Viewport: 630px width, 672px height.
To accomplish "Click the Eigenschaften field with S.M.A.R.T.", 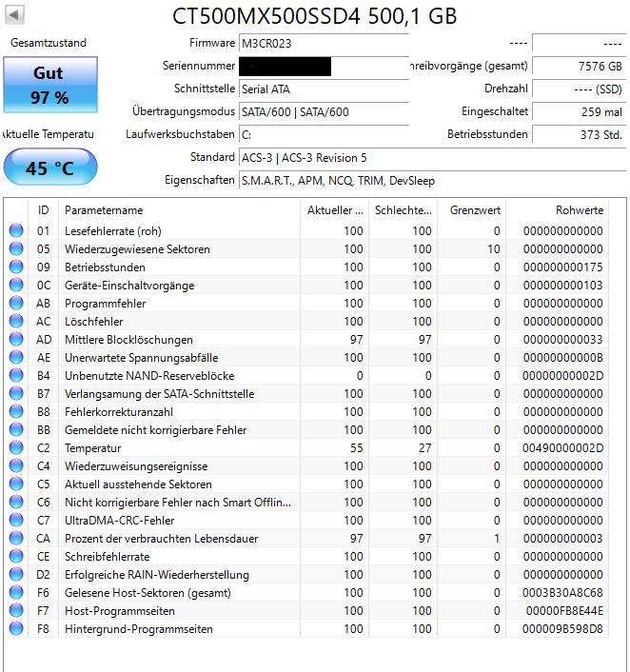I will point(432,181).
